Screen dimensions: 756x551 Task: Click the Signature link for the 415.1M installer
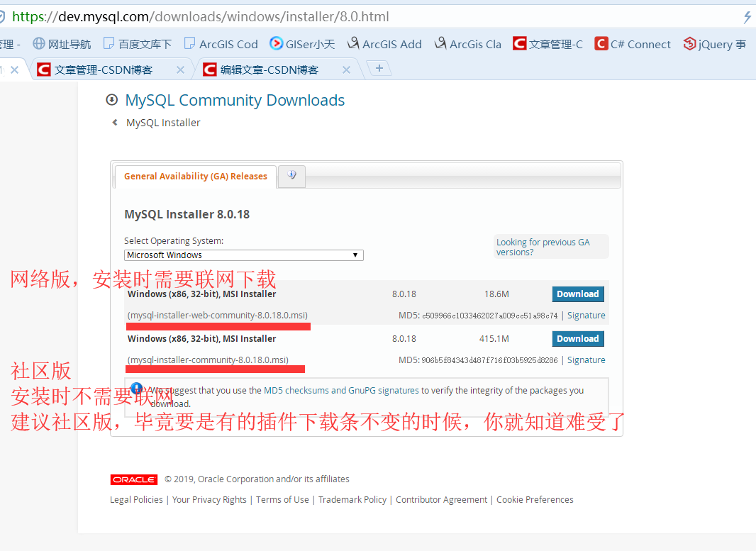[x=586, y=360]
